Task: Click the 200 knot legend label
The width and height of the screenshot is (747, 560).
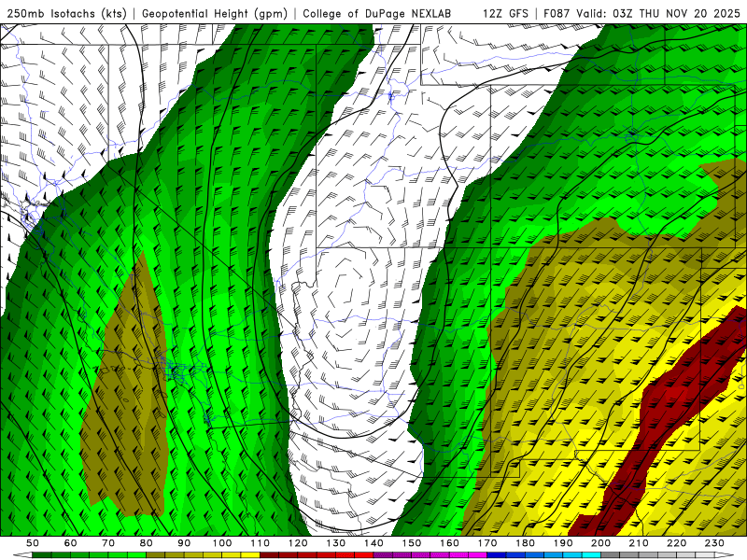Action: 601,543
